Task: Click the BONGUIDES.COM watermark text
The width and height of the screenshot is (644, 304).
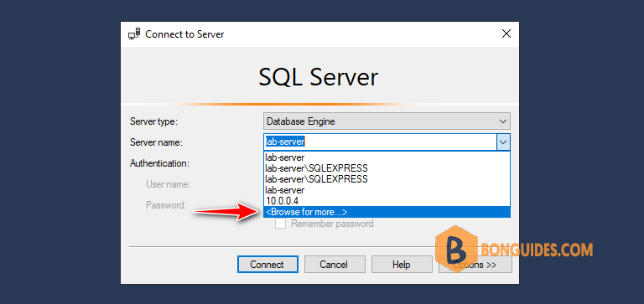Action: pos(537,250)
